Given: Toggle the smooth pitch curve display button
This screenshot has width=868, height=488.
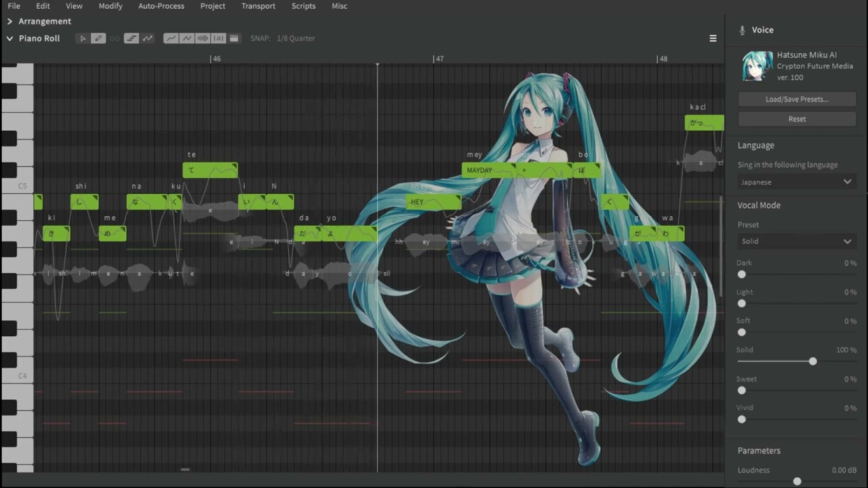Looking at the screenshot, I should (x=171, y=39).
